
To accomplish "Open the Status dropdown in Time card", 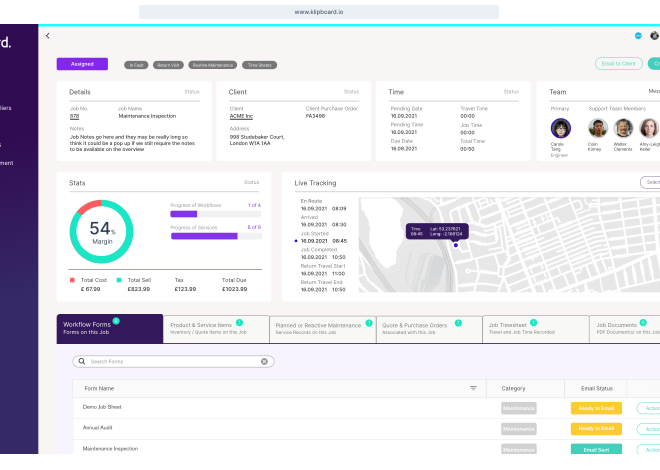I will point(511,92).
